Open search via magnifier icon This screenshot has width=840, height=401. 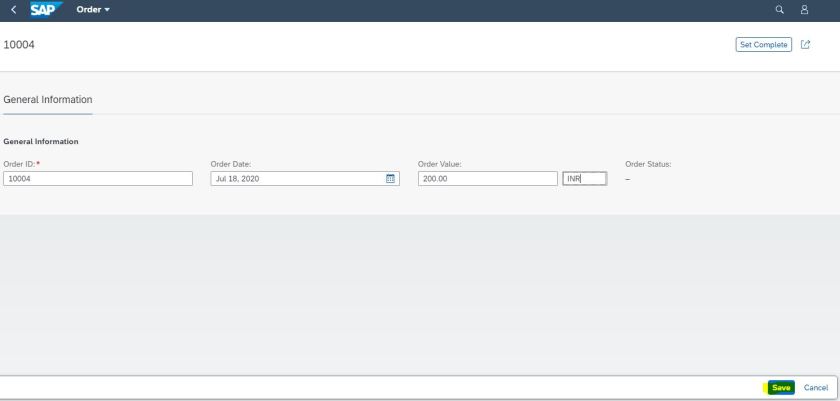pyautogui.click(x=779, y=10)
